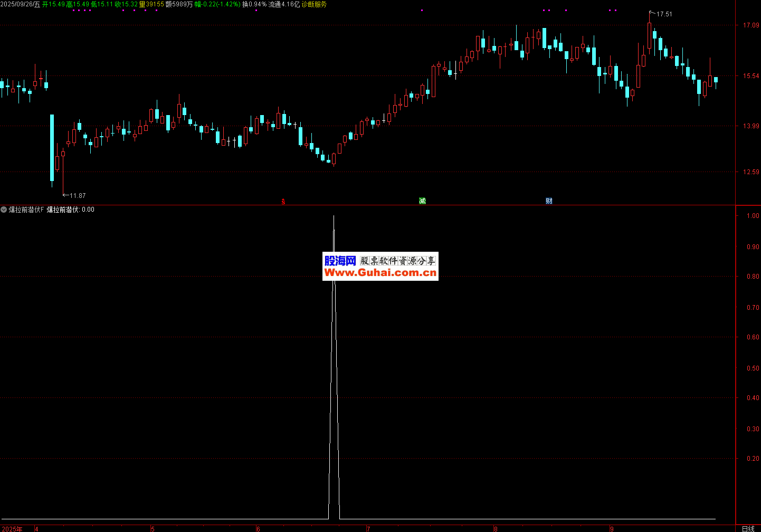Open the 诊断服务 link

tap(314, 4)
